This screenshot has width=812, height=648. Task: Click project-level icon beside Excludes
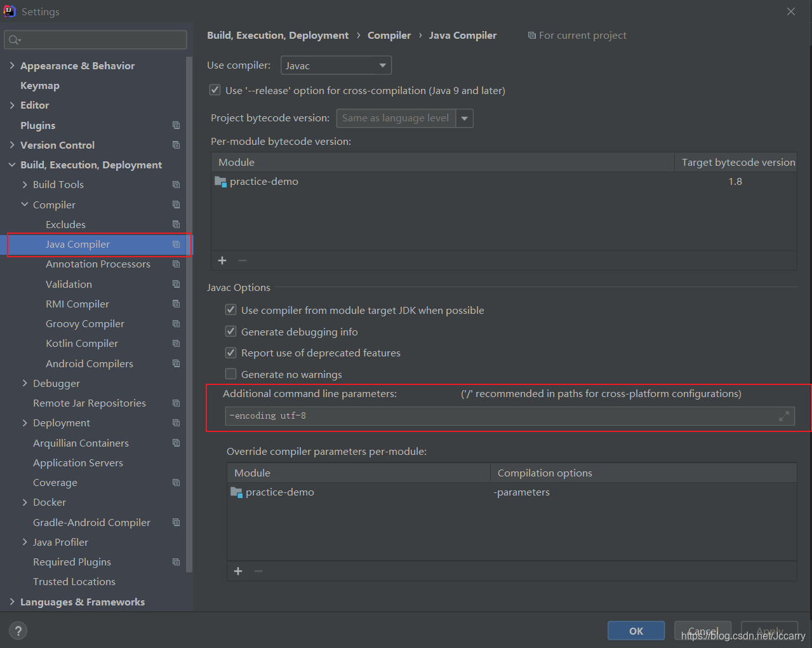point(176,224)
